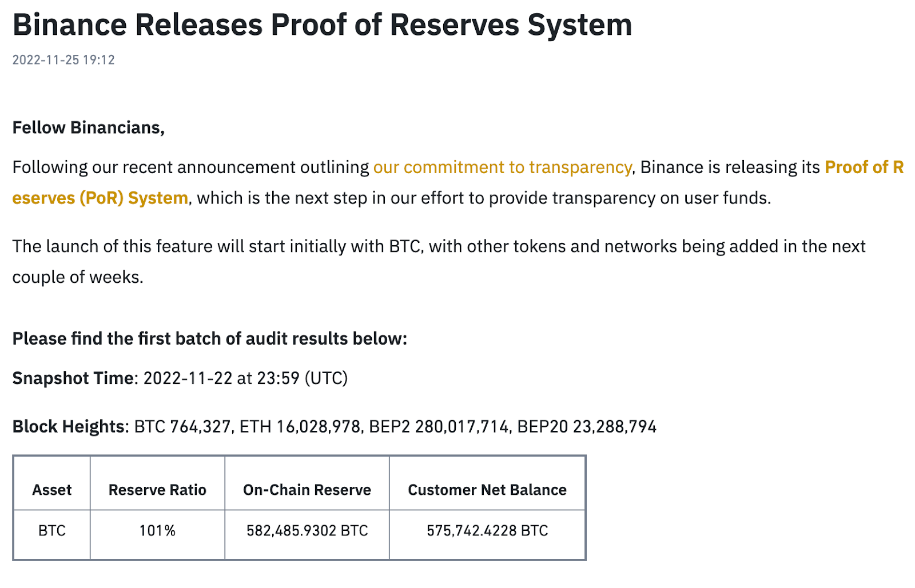Open the 'our commitment to transparency' link
The width and height of the screenshot is (915, 588).
coord(502,167)
